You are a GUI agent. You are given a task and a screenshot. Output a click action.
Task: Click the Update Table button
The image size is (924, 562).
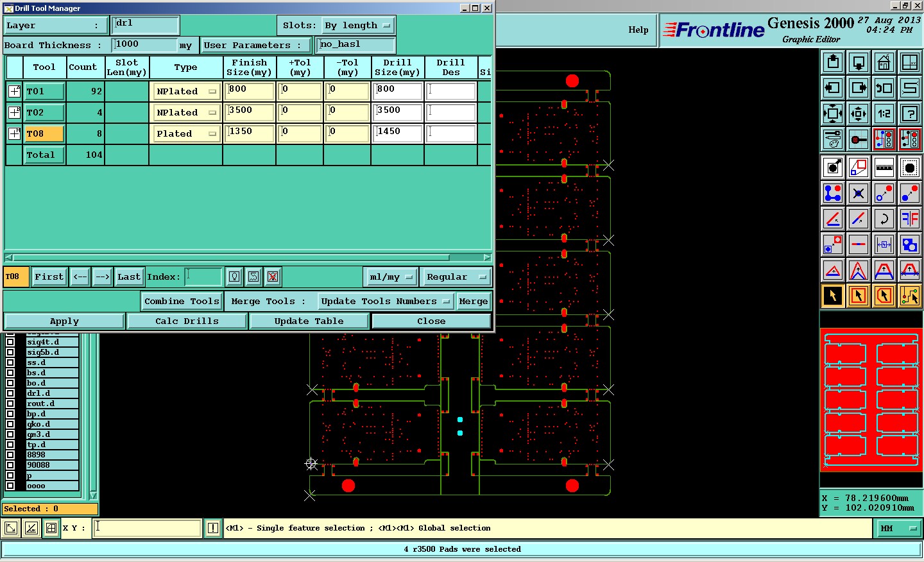click(309, 321)
